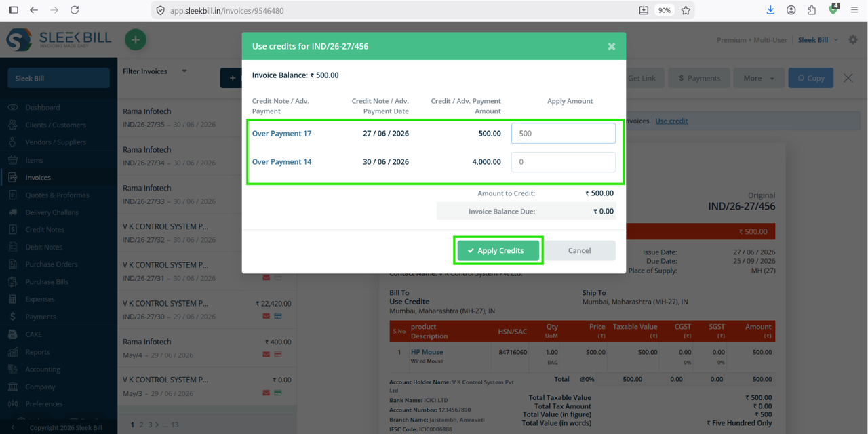Go to page 2 of invoices
The width and height of the screenshot is (868, 434).
(141, 425)
